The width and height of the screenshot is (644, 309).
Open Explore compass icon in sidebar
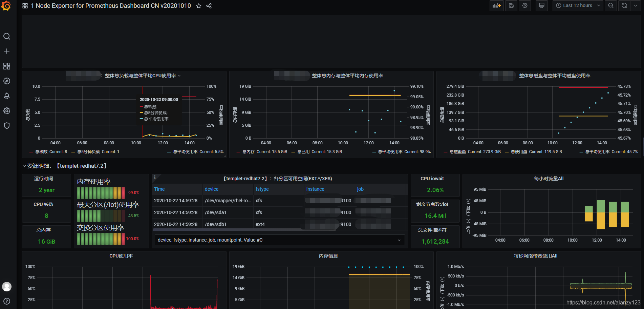coord(7,81)
